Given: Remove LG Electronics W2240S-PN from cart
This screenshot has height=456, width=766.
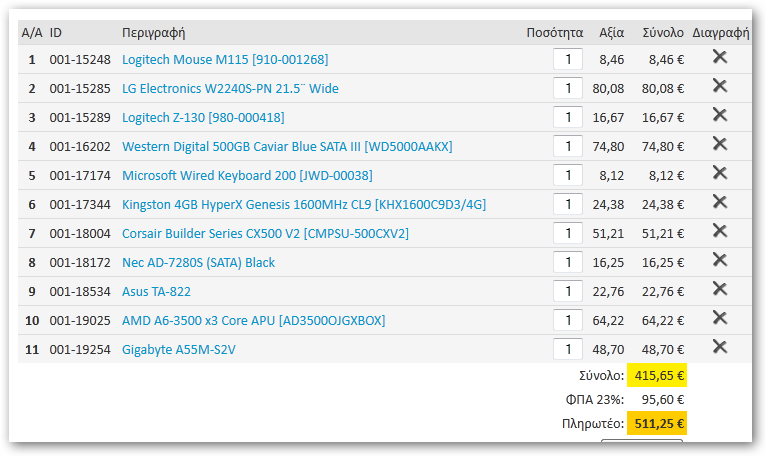Looking at the screenshot, I should [x=720, y=86].
